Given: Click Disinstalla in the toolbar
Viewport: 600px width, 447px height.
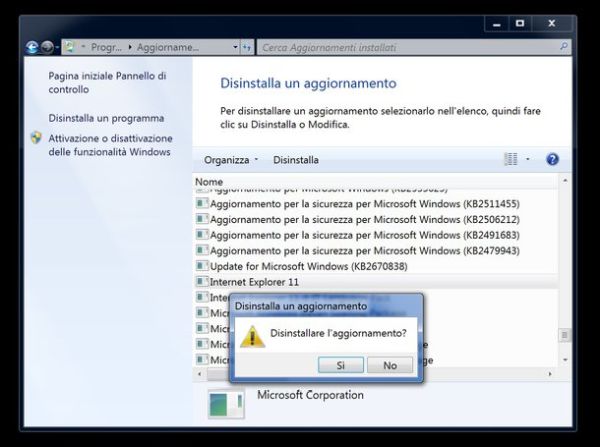Looking at the screenshot, I should coord(296,159).
